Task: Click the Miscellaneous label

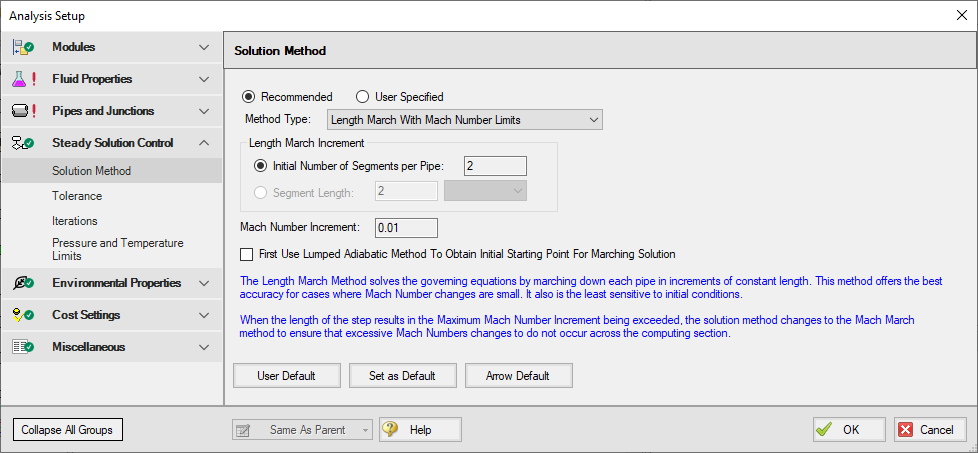Action: (x=89, y=347)
